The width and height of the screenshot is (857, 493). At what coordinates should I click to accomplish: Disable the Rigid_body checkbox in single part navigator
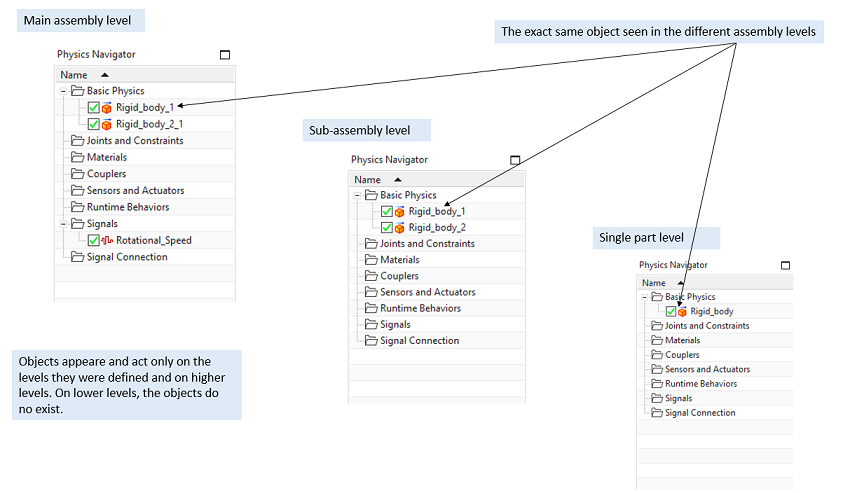tap(670, 312)
